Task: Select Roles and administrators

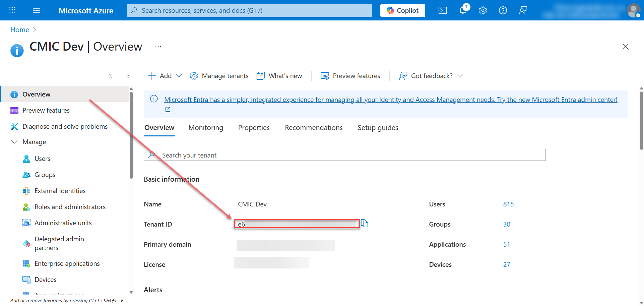Action: (x=70, y=207)
